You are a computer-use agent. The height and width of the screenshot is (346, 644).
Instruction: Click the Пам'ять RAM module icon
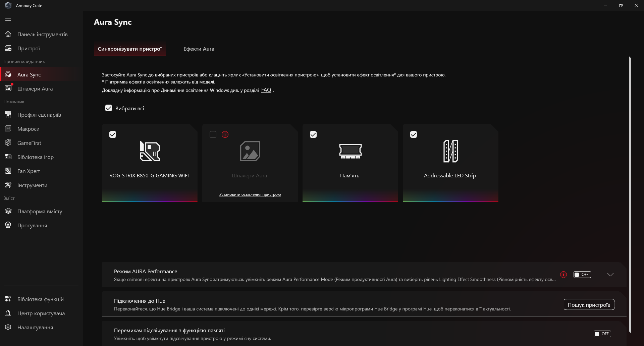click(x=350, y=151)
